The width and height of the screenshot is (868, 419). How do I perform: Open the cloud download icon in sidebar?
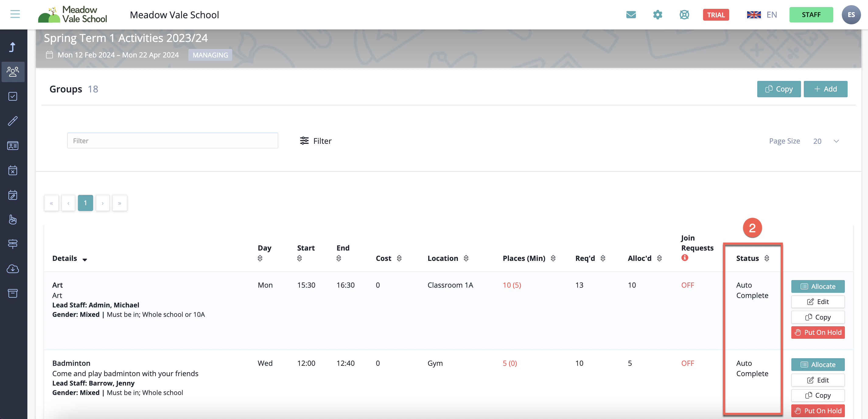coord(13,268)
